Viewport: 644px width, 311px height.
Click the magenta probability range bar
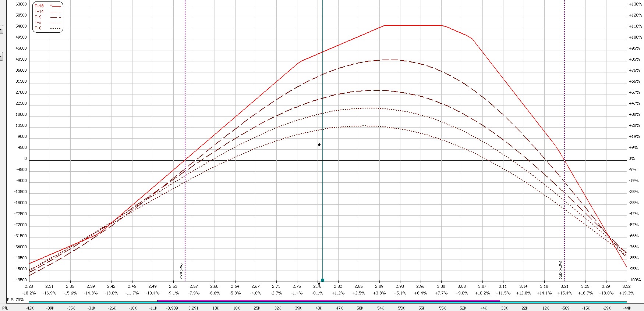tap(328, 301)
